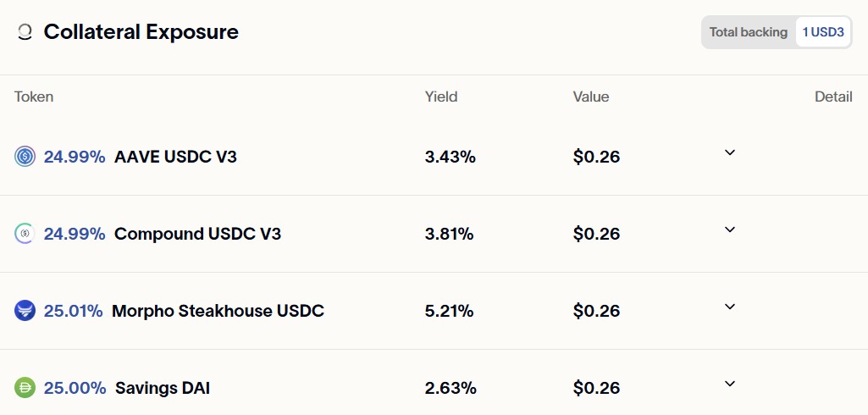Click the 25.01% Morpho allocation percentage
868x415 pixels.
tap(73, 311)
